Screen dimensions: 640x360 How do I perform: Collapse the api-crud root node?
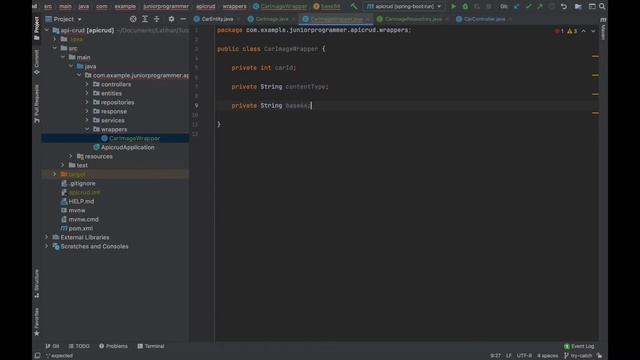coord(47,30)
